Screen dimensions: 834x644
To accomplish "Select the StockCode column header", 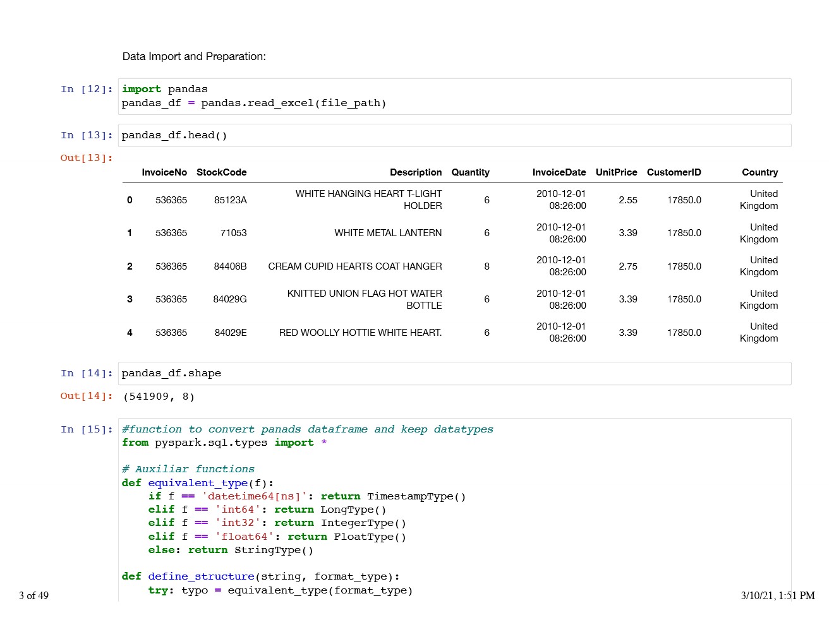I will [221, 172].
